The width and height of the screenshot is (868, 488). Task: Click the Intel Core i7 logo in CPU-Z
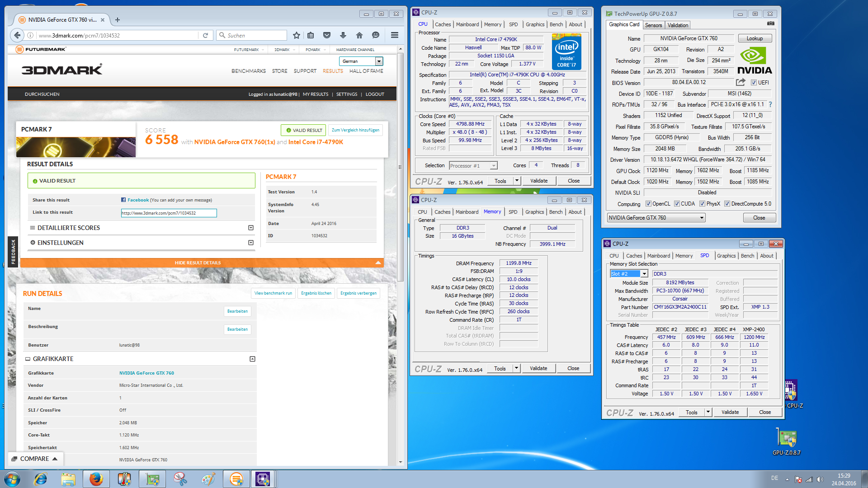coord(566,52)
